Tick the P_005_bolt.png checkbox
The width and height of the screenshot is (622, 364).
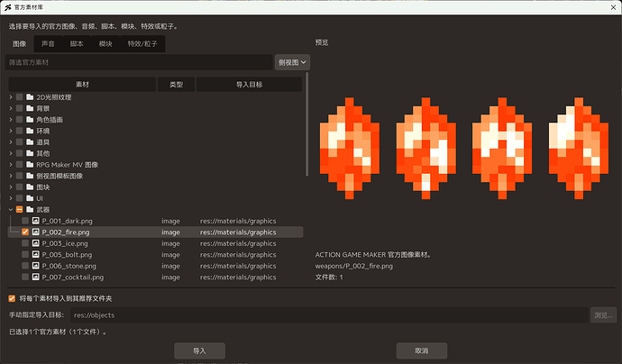[25, 254]
